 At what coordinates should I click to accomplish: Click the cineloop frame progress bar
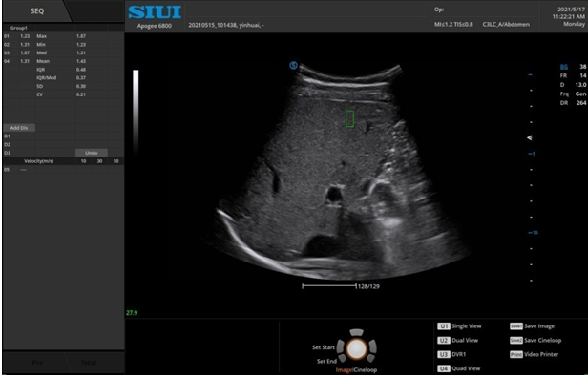[x=329, y=286]
